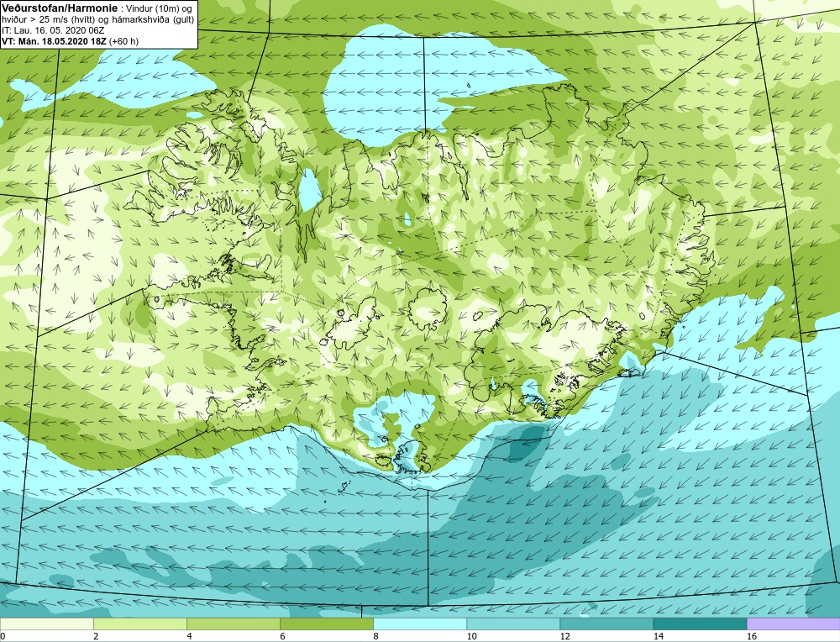840x642 pixels.
Task: Click the legend label '0'
Action: click(3, 636)
